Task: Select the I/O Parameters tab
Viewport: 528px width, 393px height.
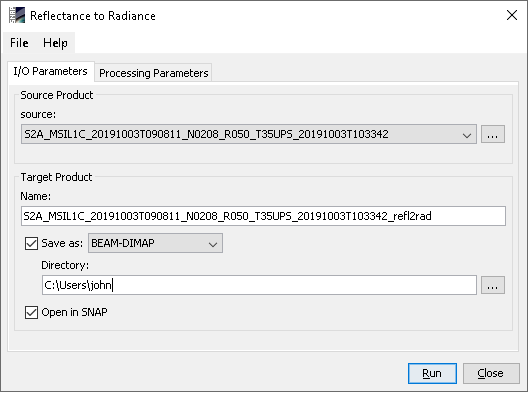Action: point(51,71)
